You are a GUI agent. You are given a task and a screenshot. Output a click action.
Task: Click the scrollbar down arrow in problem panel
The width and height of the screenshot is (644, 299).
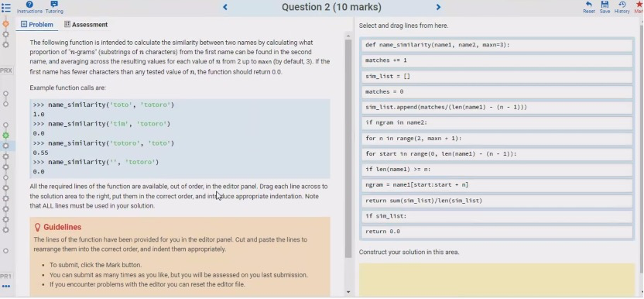(348, 292)
